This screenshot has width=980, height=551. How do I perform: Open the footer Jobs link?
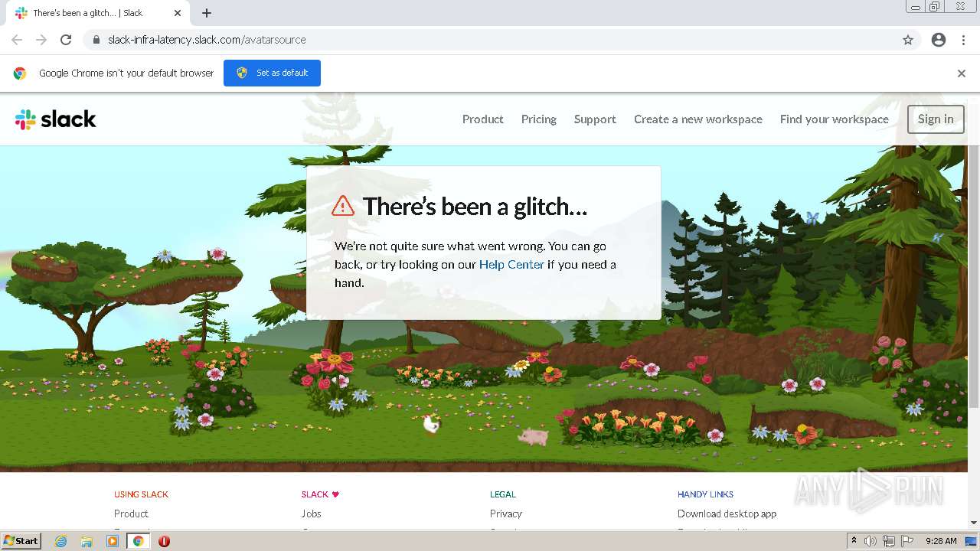311,514
